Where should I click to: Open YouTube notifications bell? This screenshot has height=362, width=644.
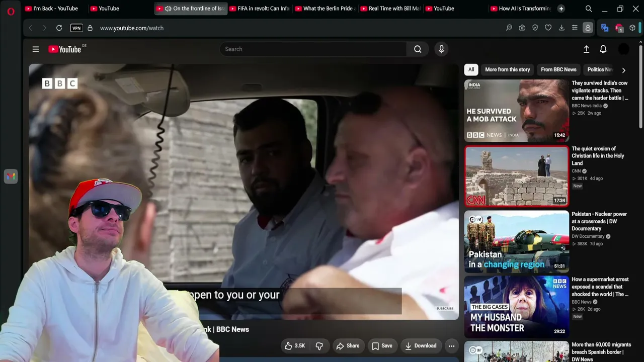(x=603, y=49)
